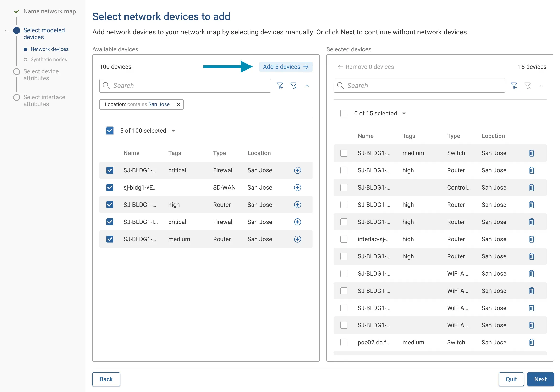Sort Selected devices by Location column

click(493, 136)
